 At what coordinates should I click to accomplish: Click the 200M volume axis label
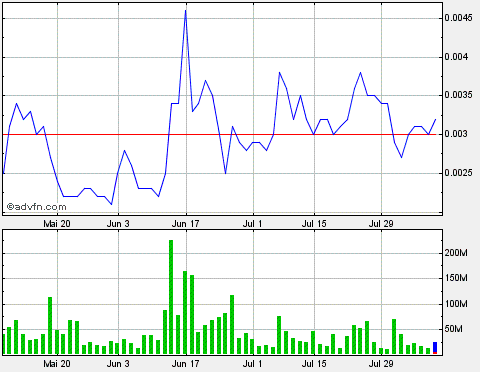pyautogui.click(x=456, y=253)
